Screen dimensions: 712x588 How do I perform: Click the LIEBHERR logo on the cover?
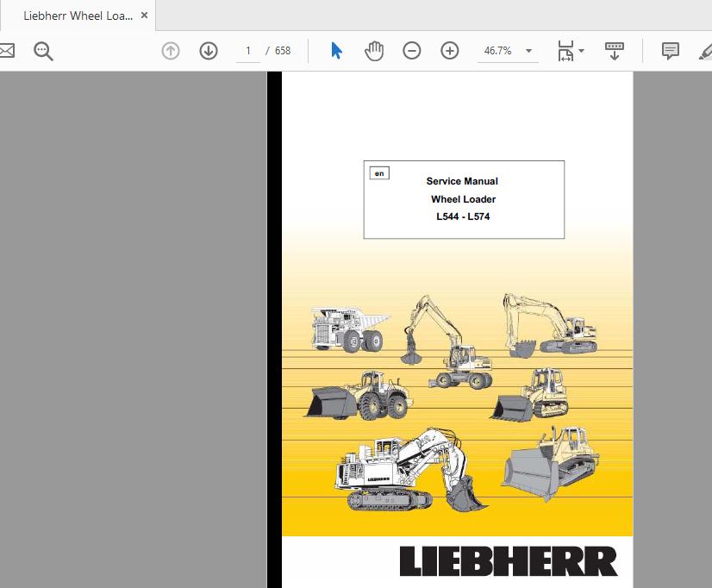(508, 561)
